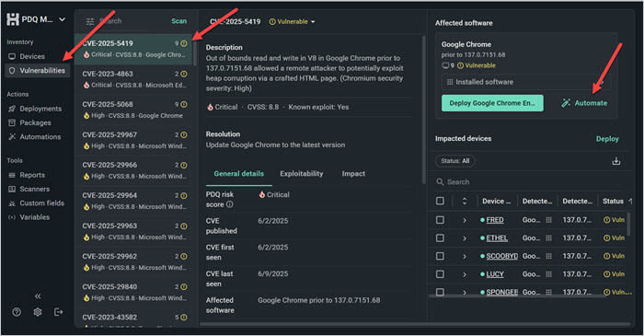Open ETHEL device link
This screenshot has height=336, width=644.
pyautogui.click(x=497, y=238)
